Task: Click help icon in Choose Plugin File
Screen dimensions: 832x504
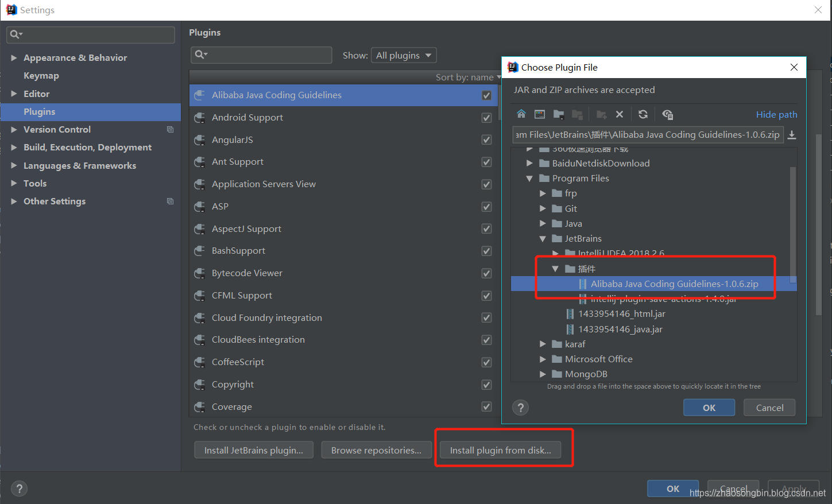Action: coord(521,408)
